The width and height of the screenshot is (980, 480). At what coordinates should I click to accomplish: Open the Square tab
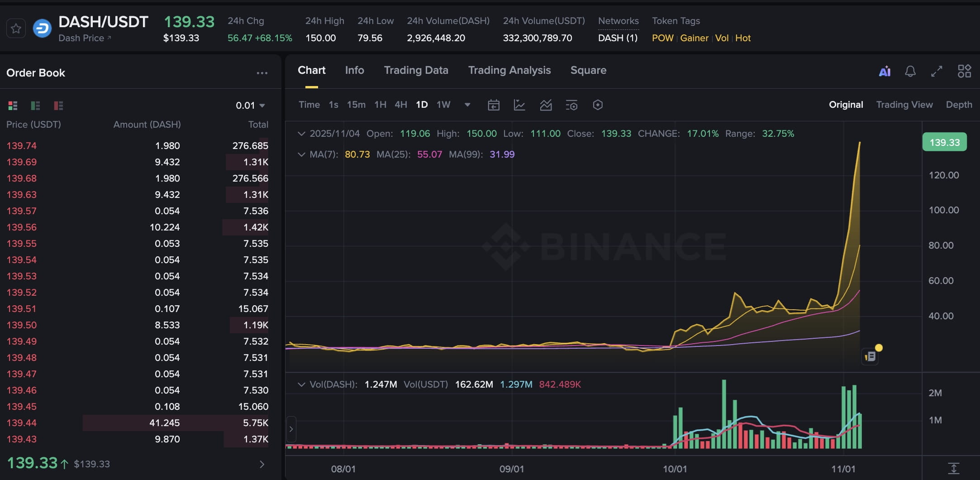tap(588, 70)
